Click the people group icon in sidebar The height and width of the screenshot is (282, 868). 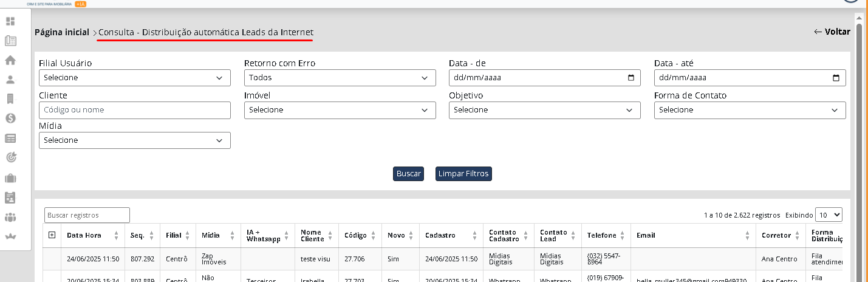pyautogui.click(x=10, y=217)
